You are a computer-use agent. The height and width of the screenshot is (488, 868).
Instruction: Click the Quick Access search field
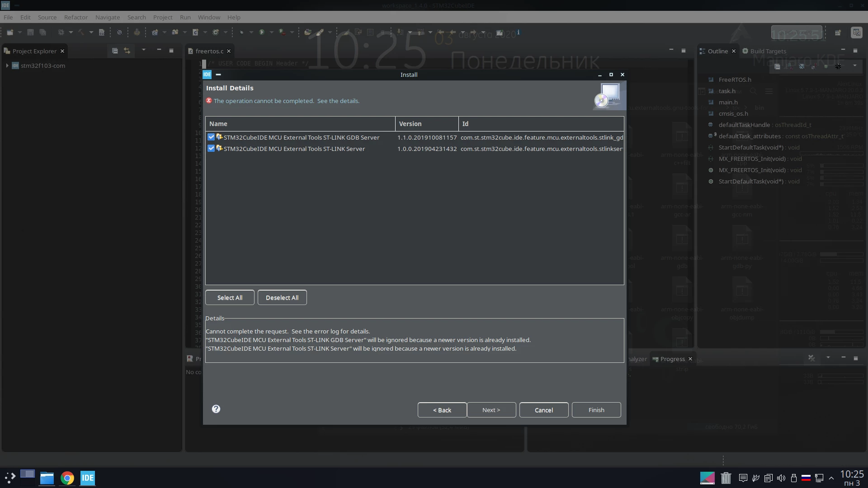pyautogui.click(x=797, y=33)
